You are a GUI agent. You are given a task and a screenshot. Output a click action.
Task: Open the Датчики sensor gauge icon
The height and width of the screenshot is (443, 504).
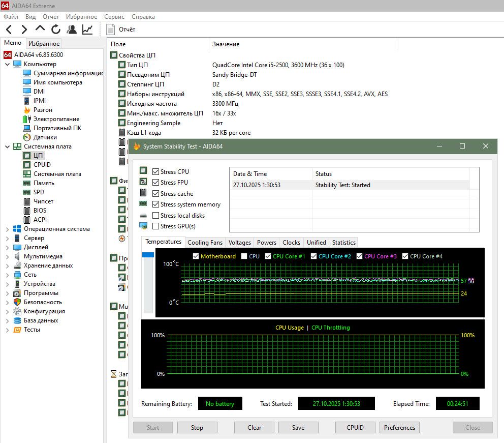(27, 137)
